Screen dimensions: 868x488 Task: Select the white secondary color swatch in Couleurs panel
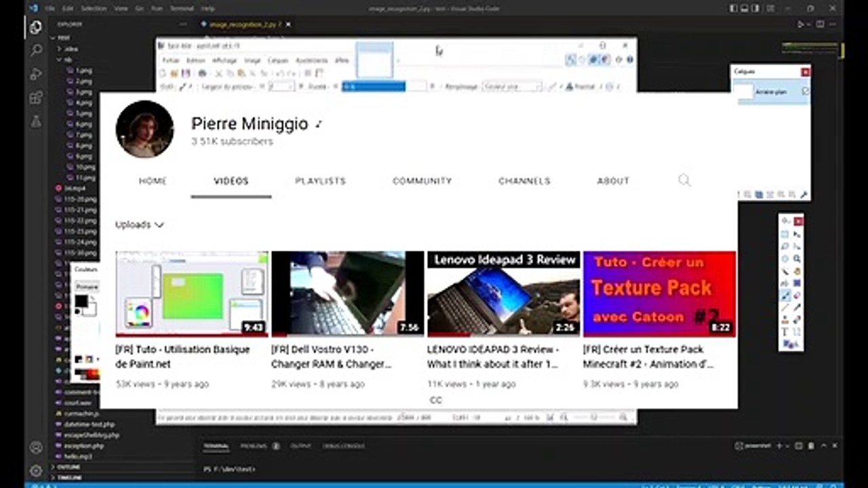[x=90, y=310]
